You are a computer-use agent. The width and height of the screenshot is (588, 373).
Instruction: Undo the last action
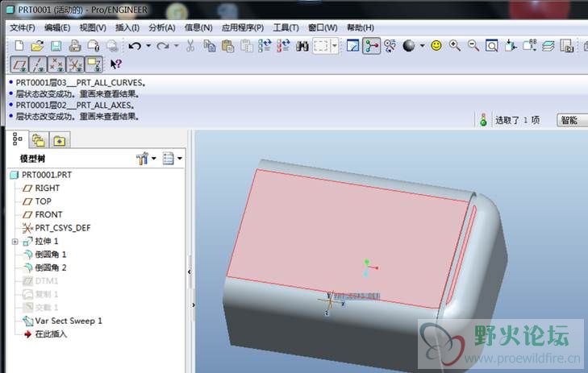coord(135,46)
